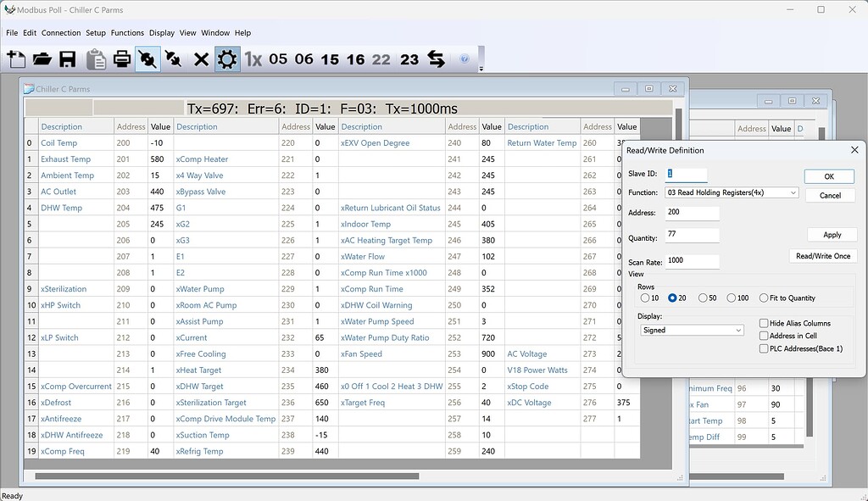
Task: Open the Connection menu
Action: tap(61, 33)
